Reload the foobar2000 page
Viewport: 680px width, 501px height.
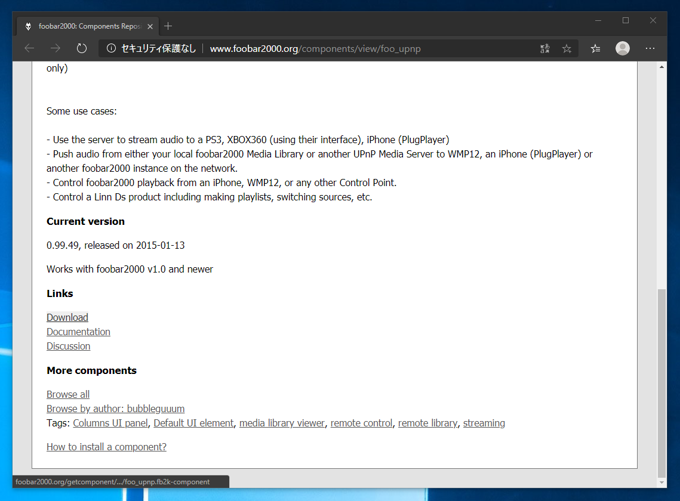[82, 49]
